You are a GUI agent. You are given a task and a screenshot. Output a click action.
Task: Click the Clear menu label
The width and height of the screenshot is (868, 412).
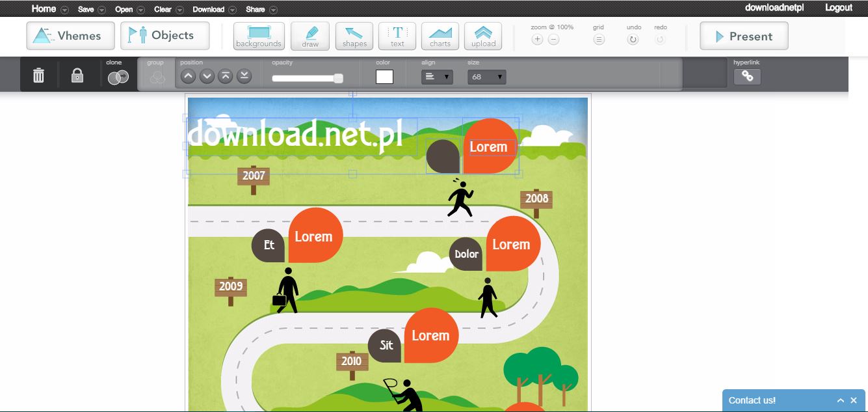163,10
